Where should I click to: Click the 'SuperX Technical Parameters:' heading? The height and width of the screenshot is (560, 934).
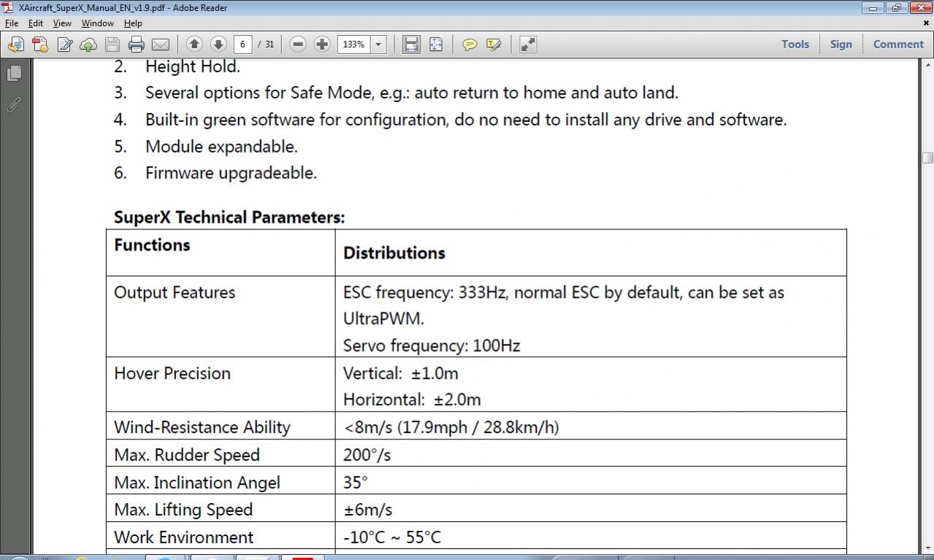[229, 218]
